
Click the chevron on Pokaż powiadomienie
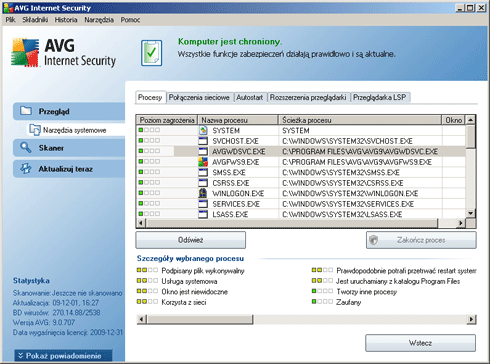[20, 356]
